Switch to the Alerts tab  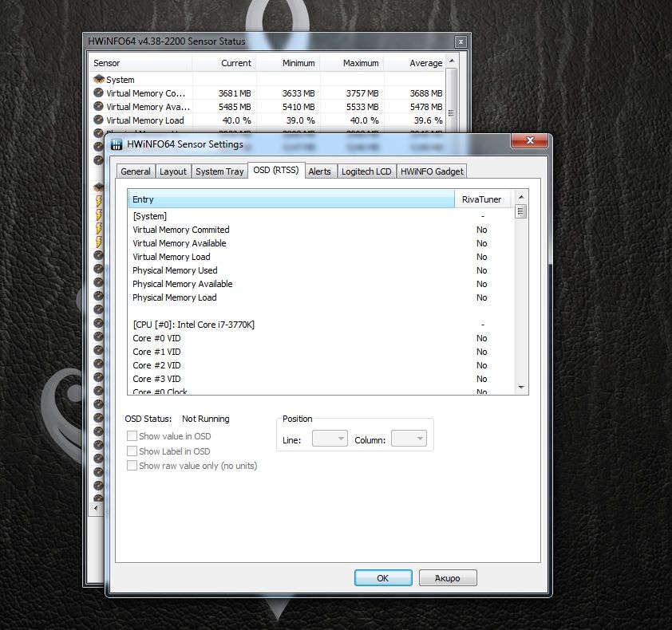pyautogui.click(x=320, y=171)
